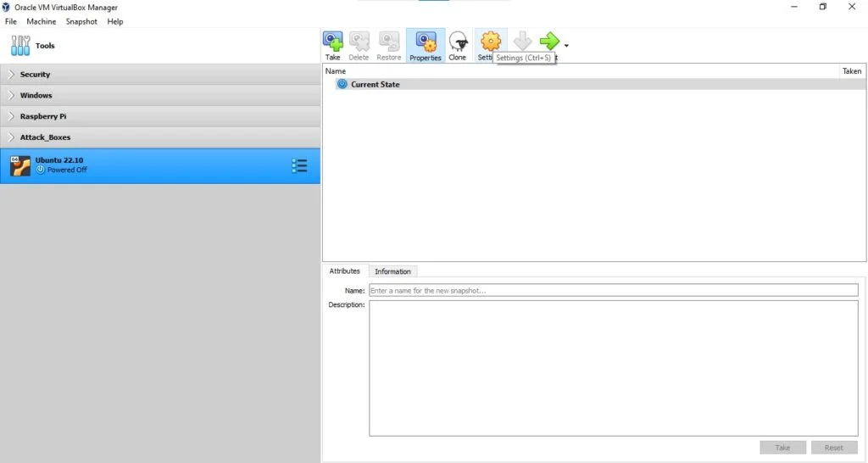868x463 pixels.
Task: Open the Ubuntu 22.10 machine tools menu icon
Action: pyautogui.click(x=299, y=165)
